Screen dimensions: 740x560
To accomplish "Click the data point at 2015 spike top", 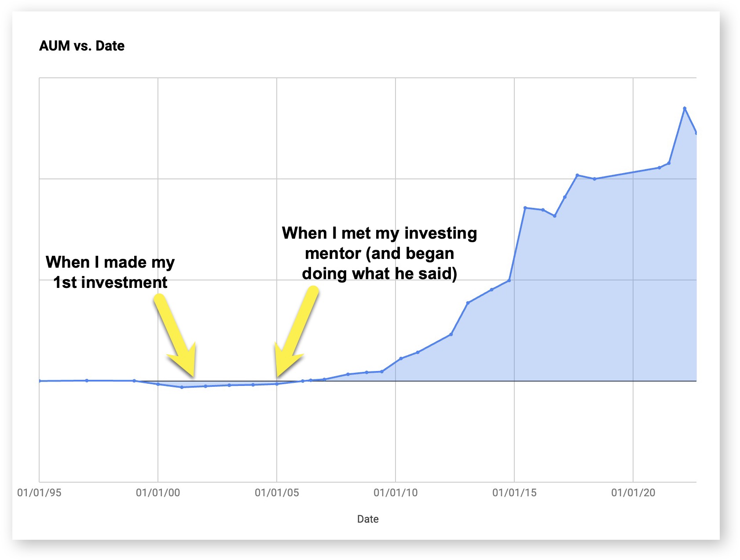I will pos(525,208).
